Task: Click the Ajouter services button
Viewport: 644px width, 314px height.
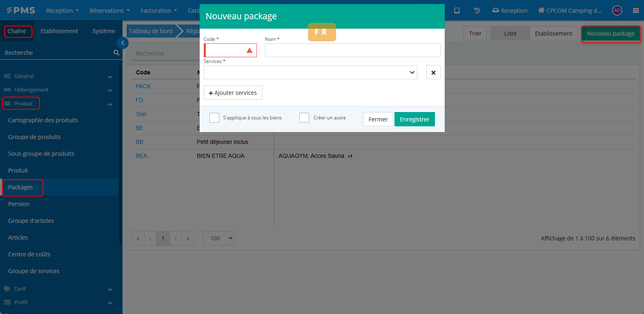Action: tap(233, 93)
